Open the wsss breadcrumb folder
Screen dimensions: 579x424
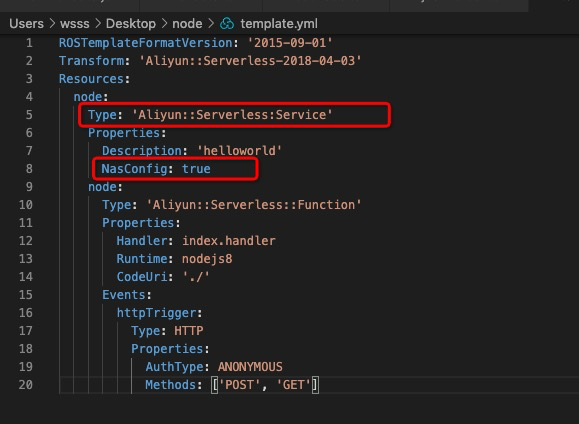[x=75, y=24]
